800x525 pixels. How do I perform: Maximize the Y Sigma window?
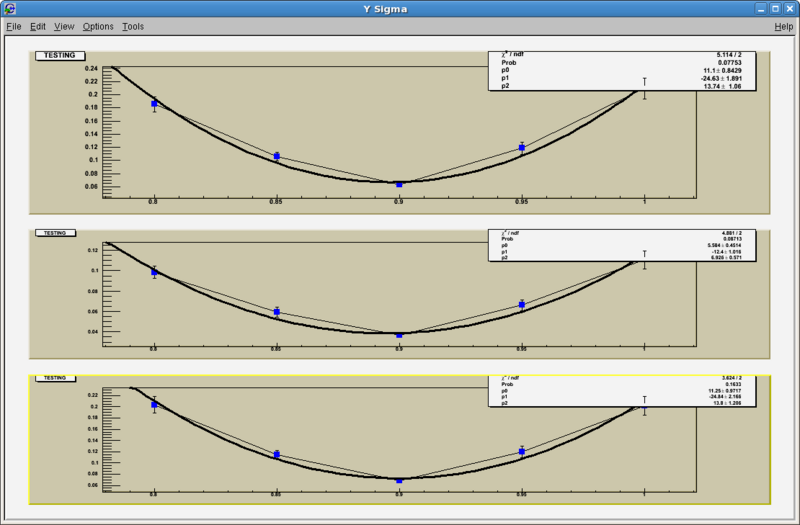(776, 9)
